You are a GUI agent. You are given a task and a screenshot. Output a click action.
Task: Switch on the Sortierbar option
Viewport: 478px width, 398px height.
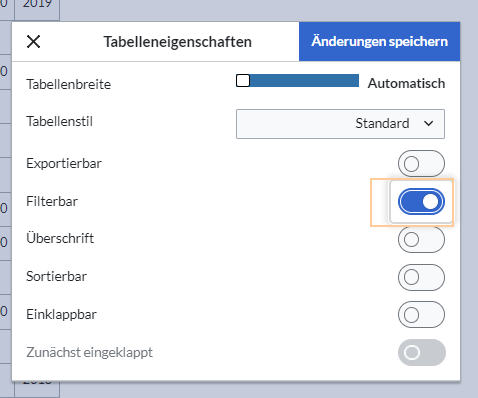(x=421, y=277)
